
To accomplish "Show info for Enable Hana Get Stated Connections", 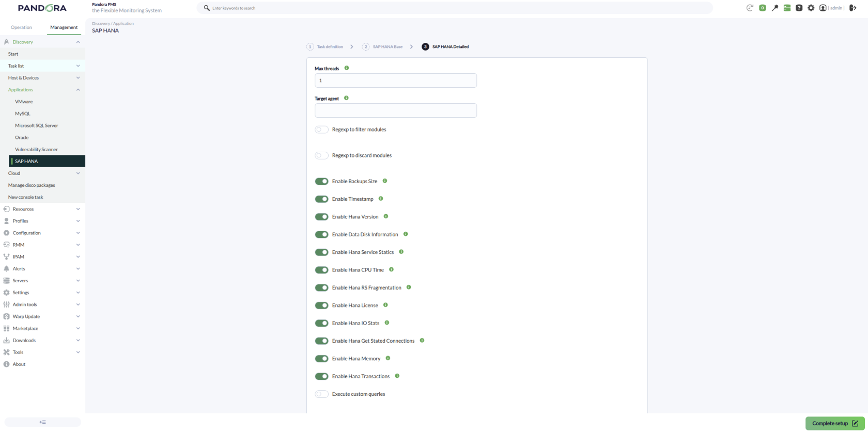I will coord(422,341).
